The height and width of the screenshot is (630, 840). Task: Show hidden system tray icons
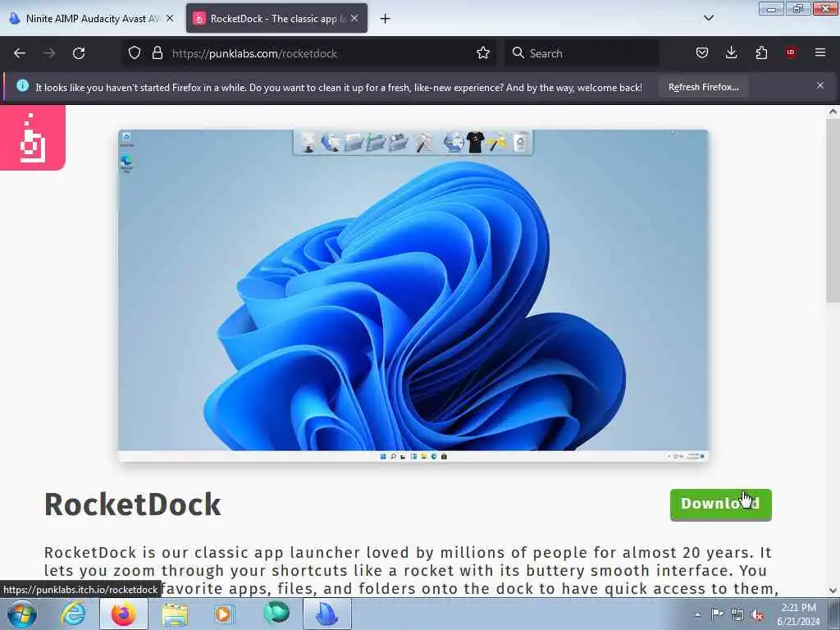697,614
